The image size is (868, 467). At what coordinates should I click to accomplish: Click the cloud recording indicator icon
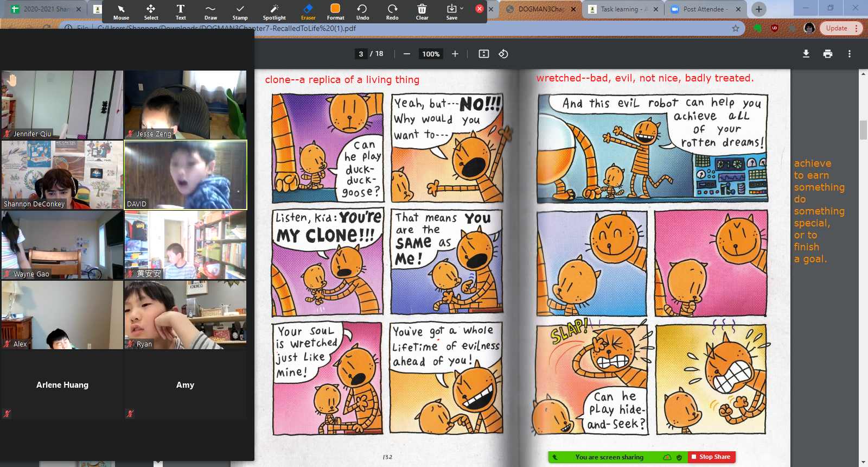pyautogui.click(x=667, y=457)
